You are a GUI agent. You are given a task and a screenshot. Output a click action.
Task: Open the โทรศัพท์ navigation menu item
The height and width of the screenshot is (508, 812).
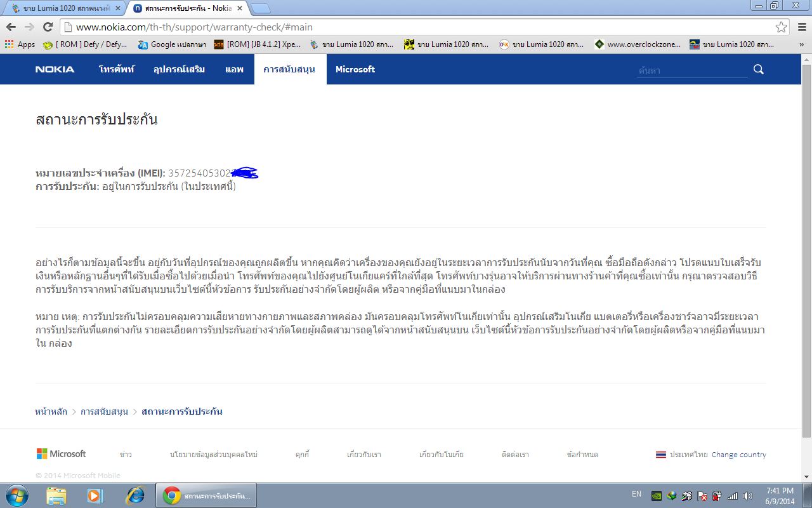117,69
